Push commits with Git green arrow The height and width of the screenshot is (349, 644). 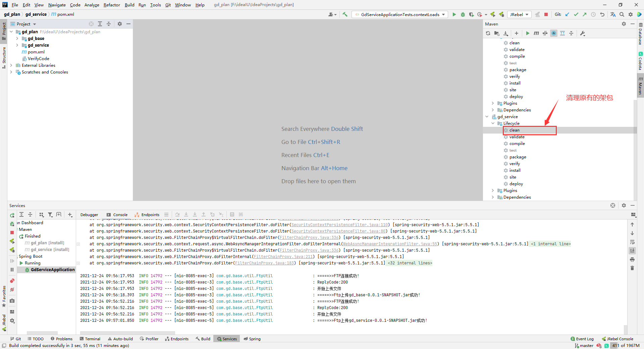585,14
